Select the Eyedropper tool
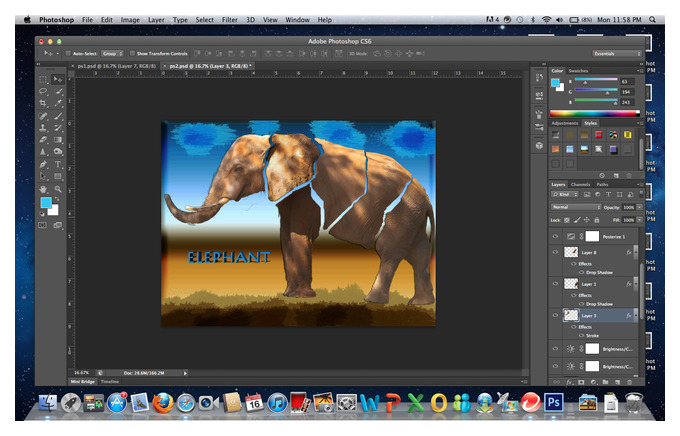 click(58, 103)
